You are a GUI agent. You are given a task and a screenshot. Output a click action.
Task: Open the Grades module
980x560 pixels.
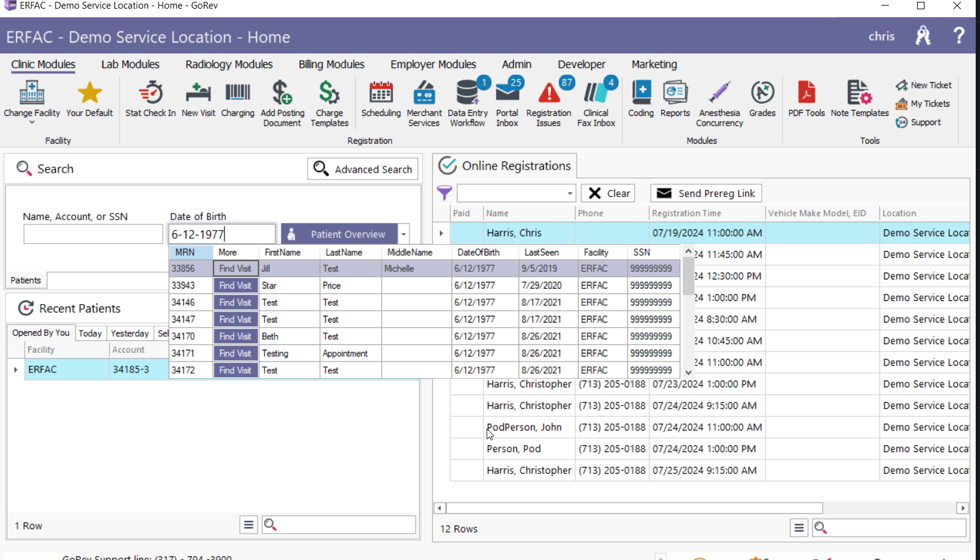(x=762, y=99)
